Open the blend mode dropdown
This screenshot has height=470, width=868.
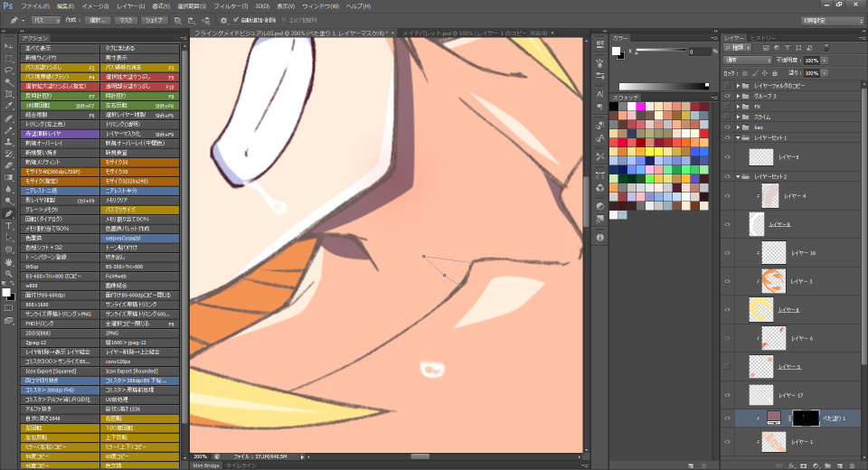[x=748, y=61]
